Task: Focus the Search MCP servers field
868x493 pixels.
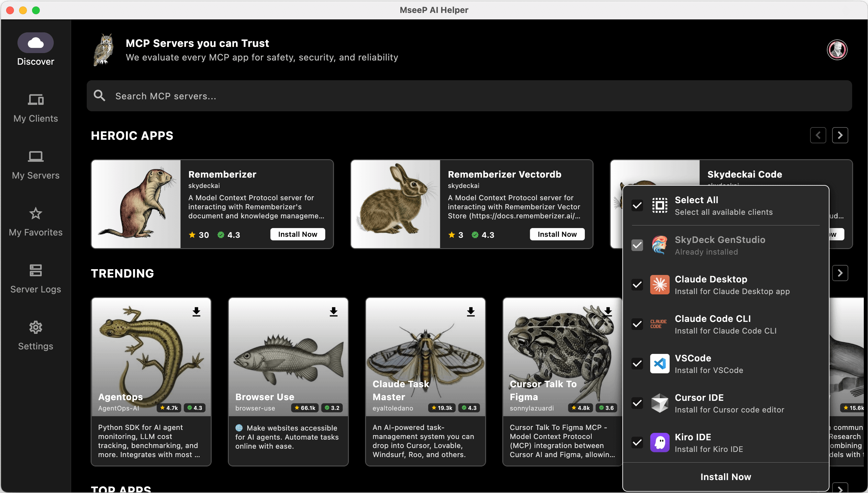Action: tap(469, 96)
